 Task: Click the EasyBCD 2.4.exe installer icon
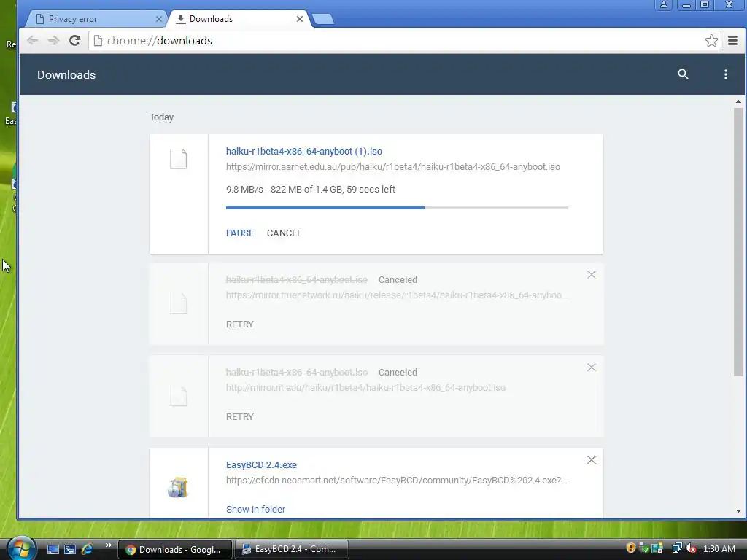click(178, 487)
